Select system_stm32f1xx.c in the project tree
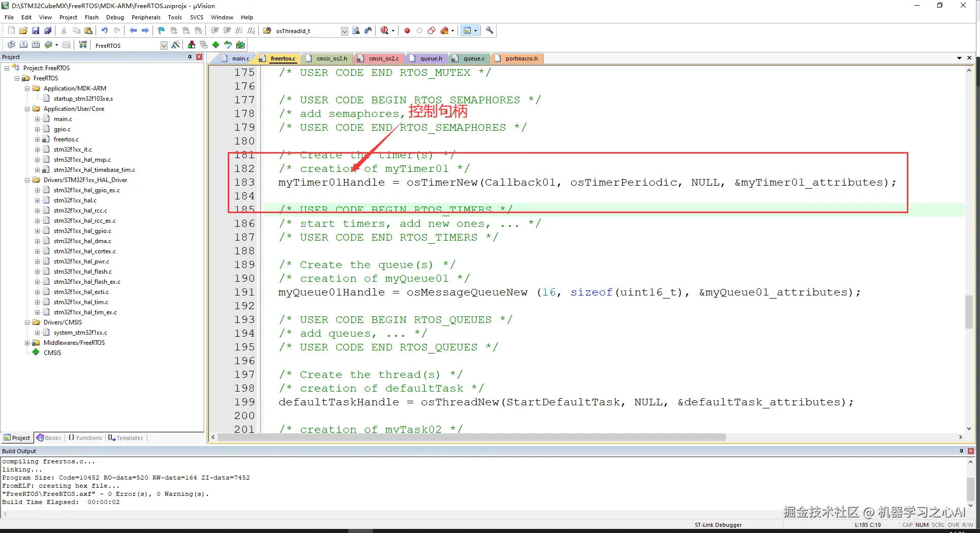 coord(80,333)
